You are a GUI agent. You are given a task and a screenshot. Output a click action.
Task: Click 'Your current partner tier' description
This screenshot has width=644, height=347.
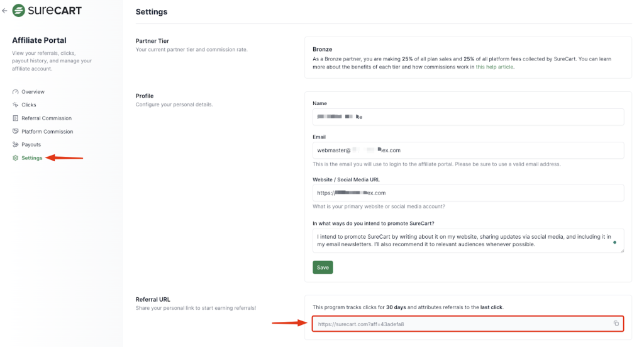[x=191, y=49]
